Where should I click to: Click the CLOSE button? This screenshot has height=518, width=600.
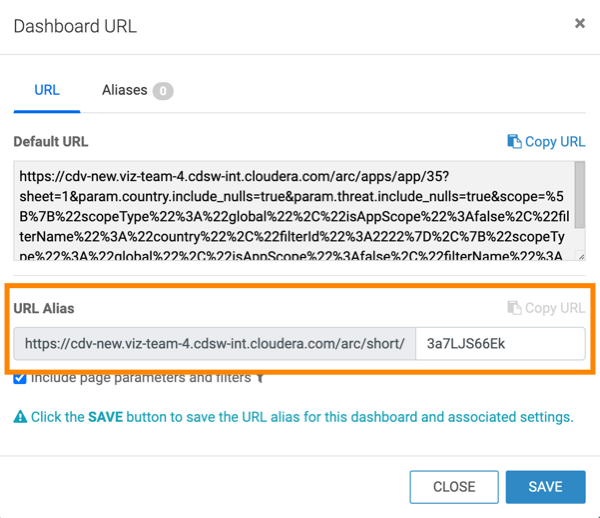point(454,487)
